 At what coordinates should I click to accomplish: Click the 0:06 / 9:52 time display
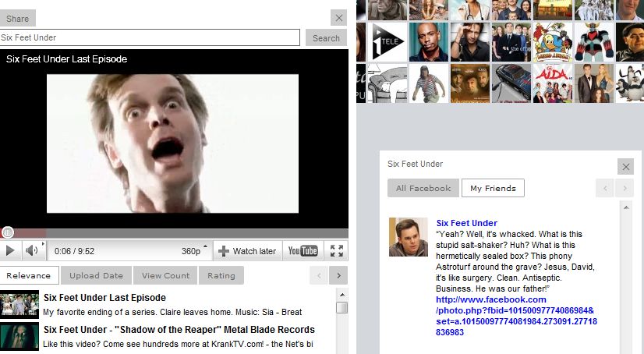point(74,251)
